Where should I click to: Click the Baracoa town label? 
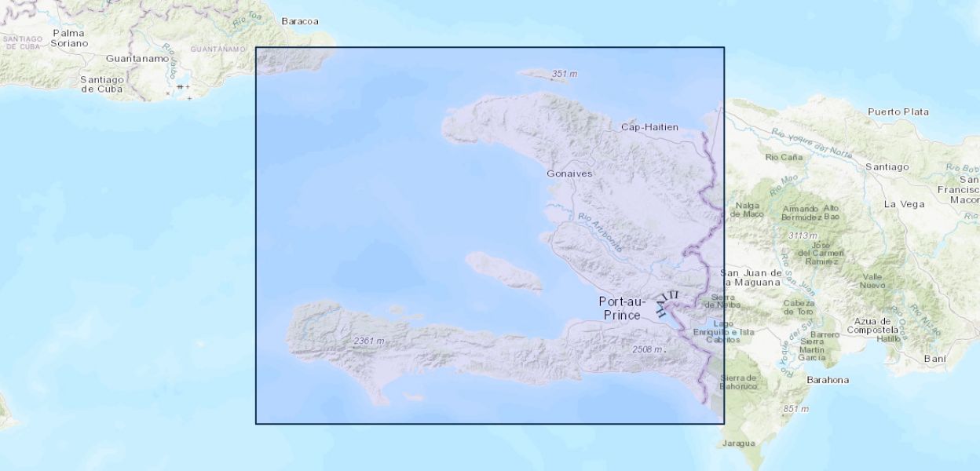click(300, 21)
